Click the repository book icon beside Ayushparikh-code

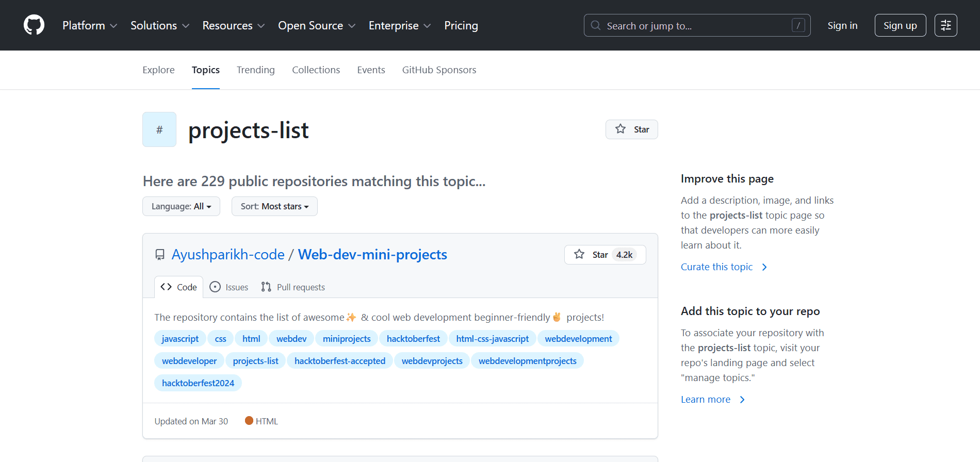tap(160, 255)
